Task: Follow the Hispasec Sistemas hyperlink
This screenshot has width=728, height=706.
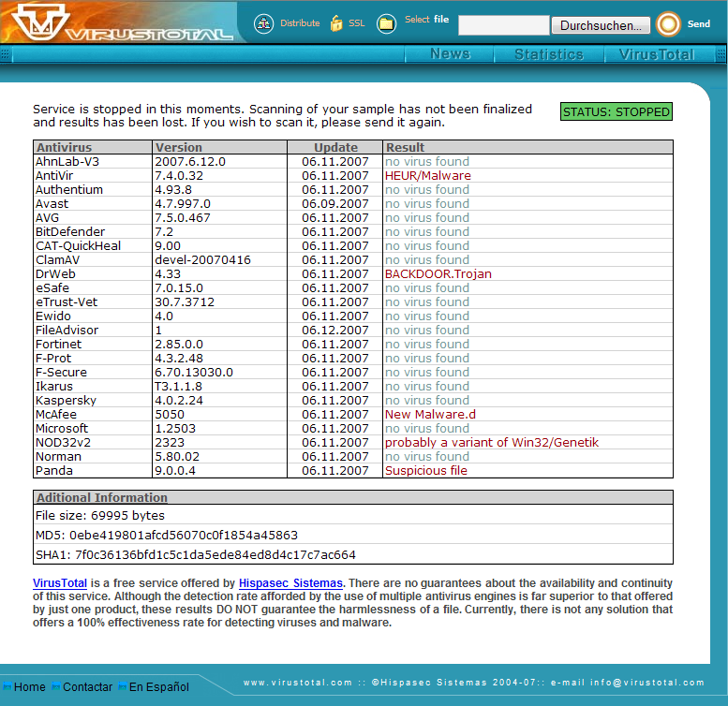Action: [x=290, y=583]
